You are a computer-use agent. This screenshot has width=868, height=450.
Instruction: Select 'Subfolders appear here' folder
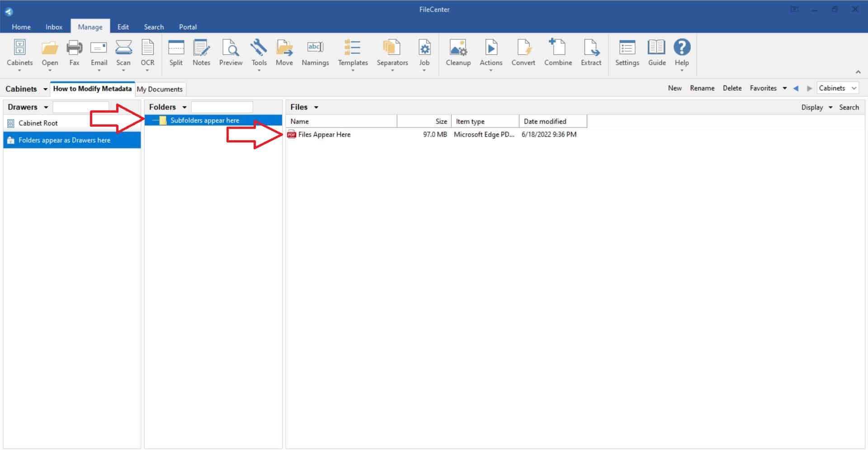pos(213,120)
